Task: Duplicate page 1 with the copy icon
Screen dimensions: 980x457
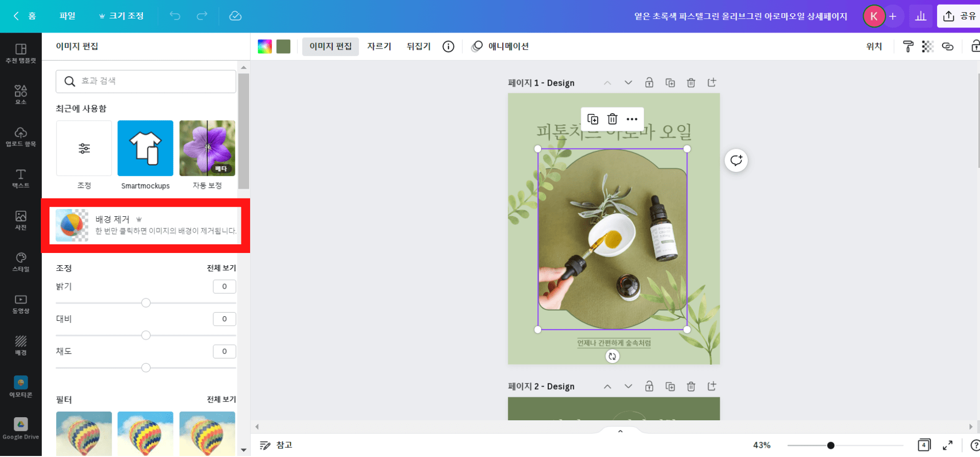Action: tap(670, 83)
